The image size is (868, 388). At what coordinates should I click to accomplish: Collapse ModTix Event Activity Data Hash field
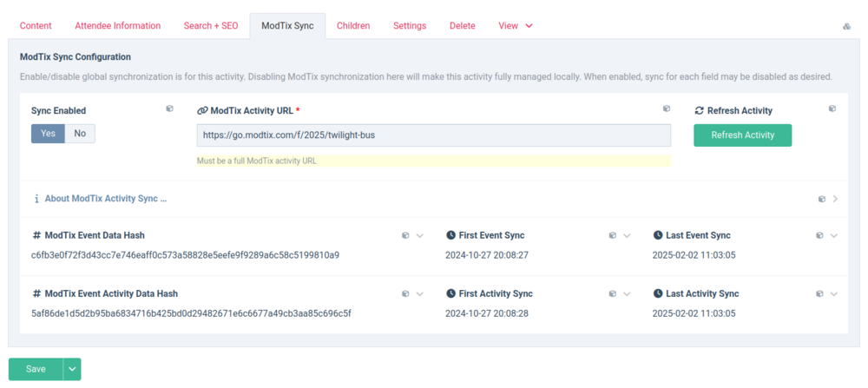pyautogui.click(x=420, y=294)
